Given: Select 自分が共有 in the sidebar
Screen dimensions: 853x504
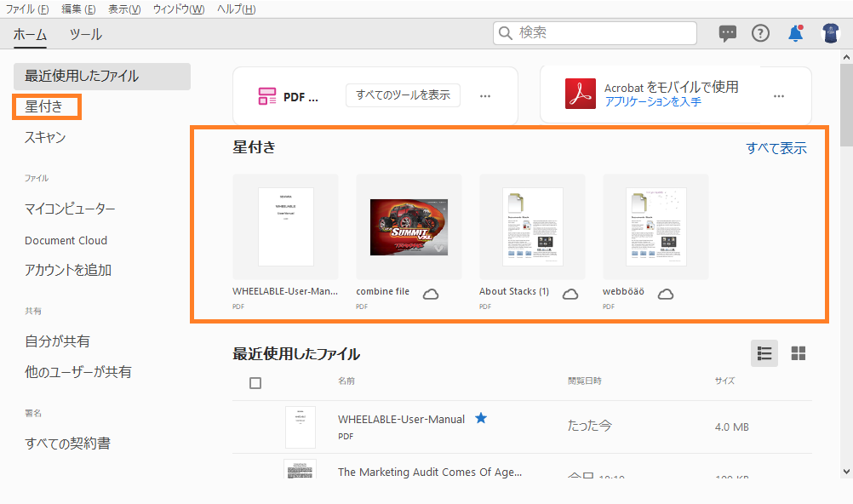Looking at the screenshot, I should click(x=57, y=341).
